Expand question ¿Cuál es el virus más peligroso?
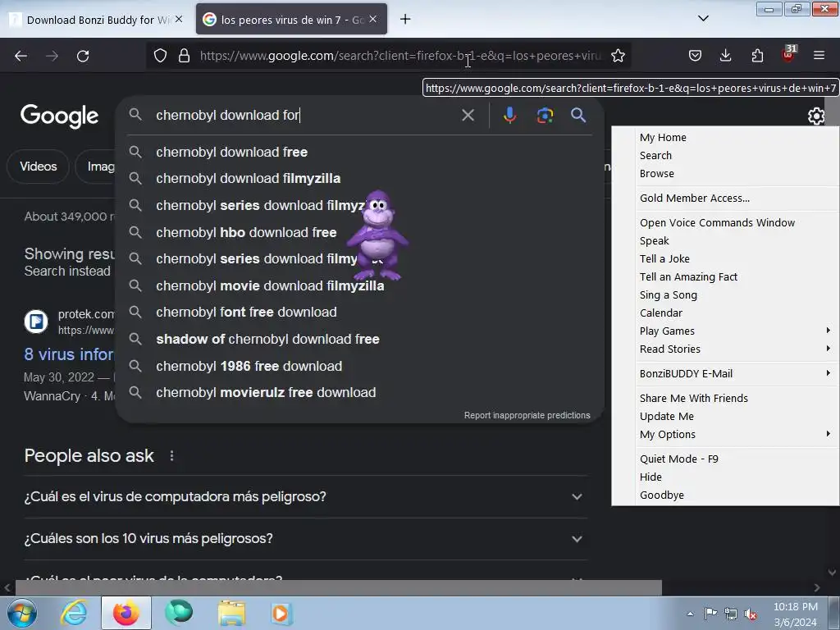 pyautogui.click(x=305, y=496)
